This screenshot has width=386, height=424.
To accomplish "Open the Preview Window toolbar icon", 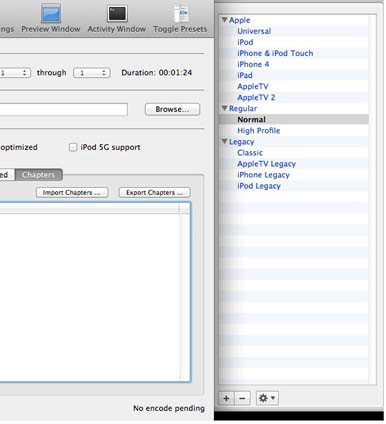I will point(51,13).
